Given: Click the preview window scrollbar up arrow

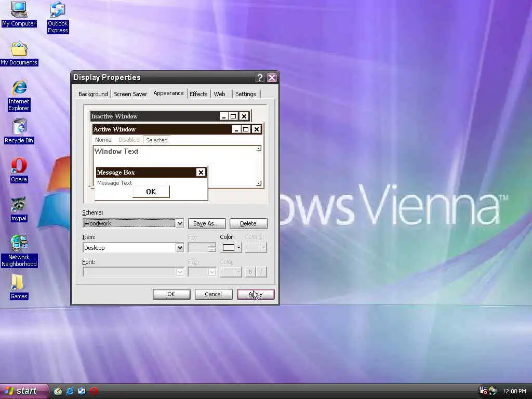Looking at the screenshot, I should (x=259, y=149).
